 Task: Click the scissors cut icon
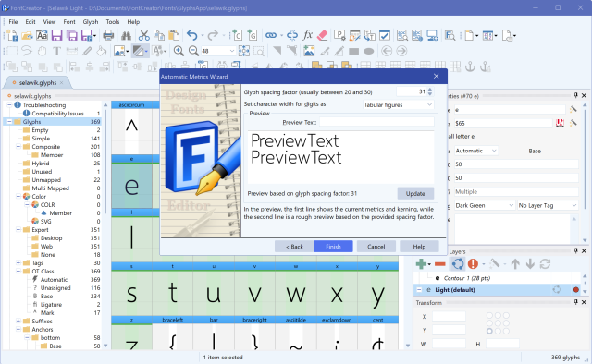144,36
